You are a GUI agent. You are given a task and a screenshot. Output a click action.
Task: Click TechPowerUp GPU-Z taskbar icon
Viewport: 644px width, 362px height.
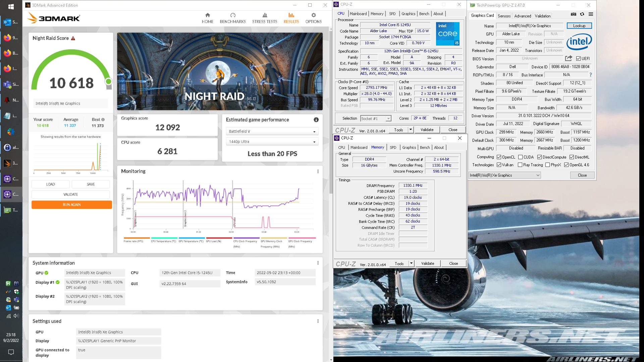tap(11, 210)
